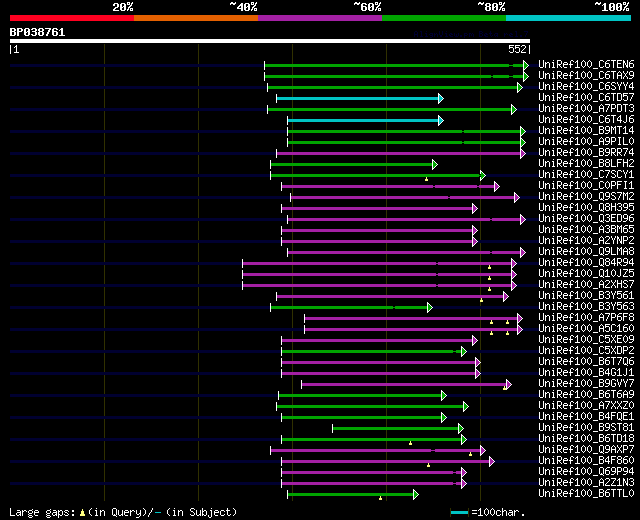Screen dimensions: 640x520
Task: Open the UniRef100_B6TTL0 entry
Action: [x=586, y=494]
